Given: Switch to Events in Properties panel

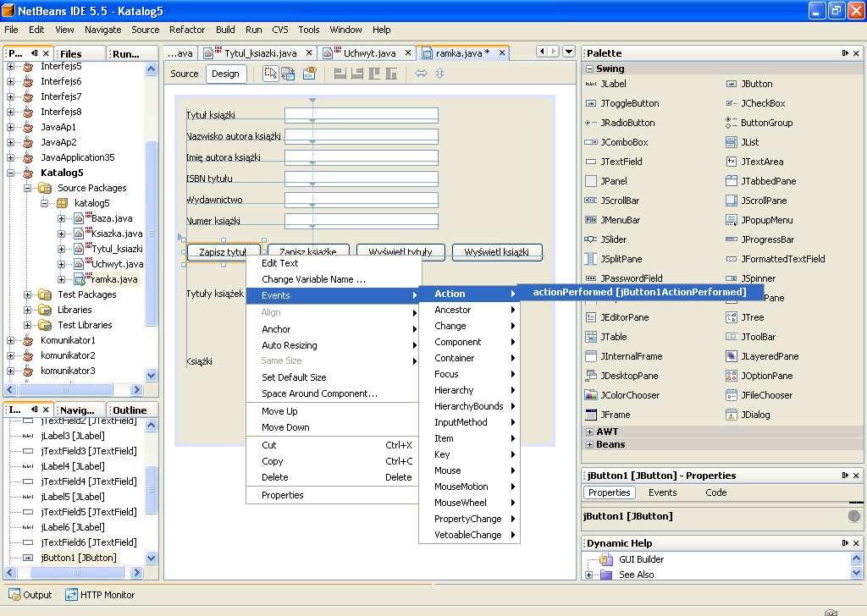Looking at the screenshot, I should click(662, 492).
